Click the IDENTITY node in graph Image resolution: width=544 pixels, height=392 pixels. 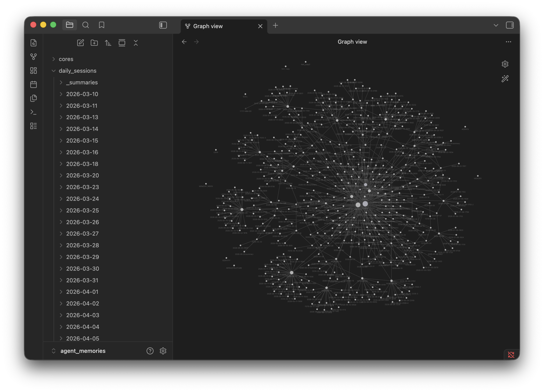pyautogui.click(x=226, y=258)
